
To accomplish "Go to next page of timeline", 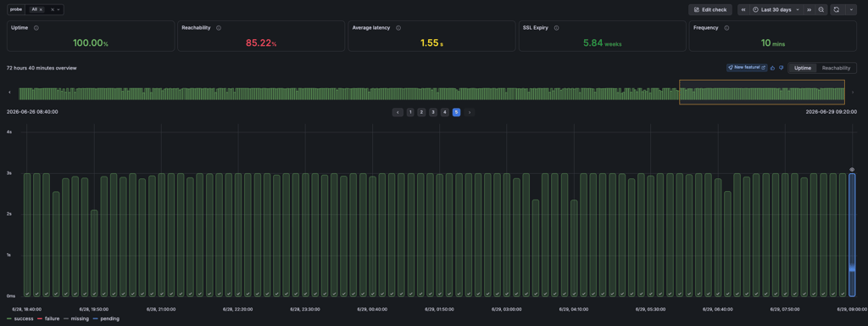I will click(470, 112).
